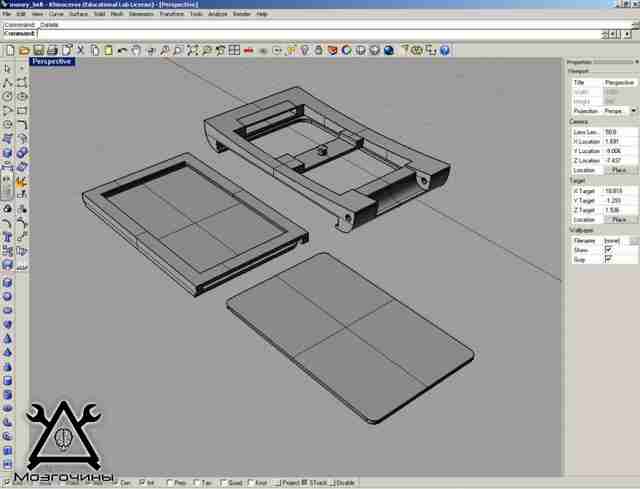Select the blue Cylinder solid tool

(7, 380)
